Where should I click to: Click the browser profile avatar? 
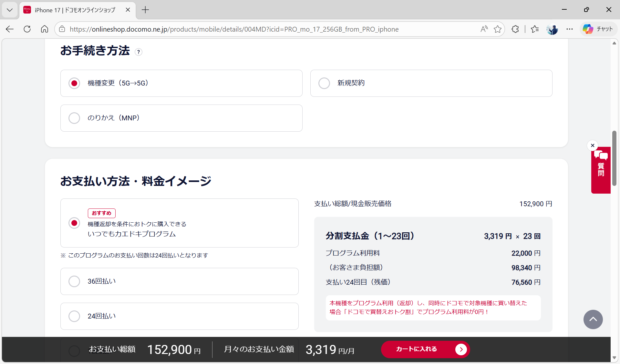point(552,29)
